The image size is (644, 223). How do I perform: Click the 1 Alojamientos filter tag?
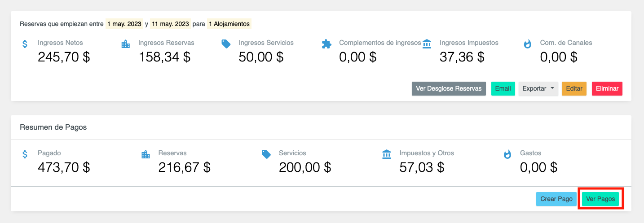click(229, 24)
